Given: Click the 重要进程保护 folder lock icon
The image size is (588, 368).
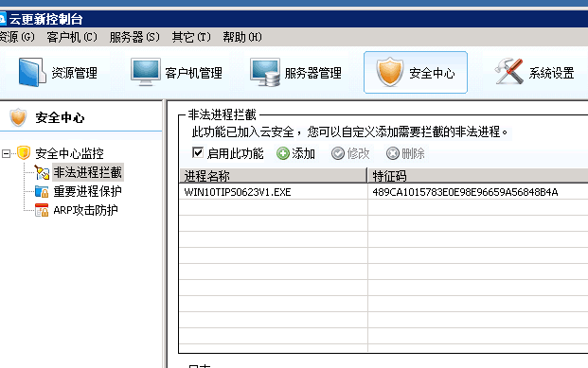Looking at the screenshot, I should (42, 191).
